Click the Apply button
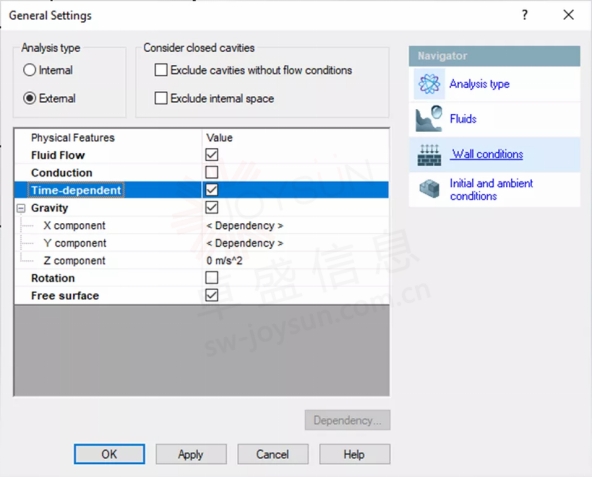The height and width of the screenshot is (477, 593). pyautogui.click(x=191, y=454)
